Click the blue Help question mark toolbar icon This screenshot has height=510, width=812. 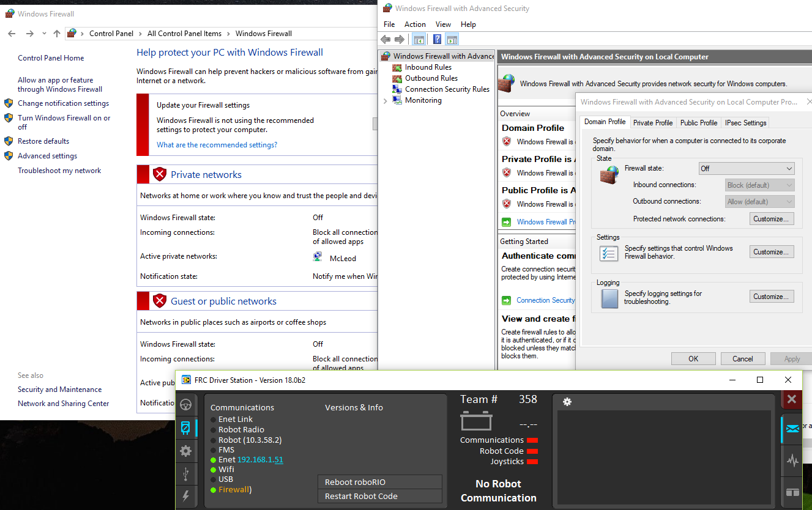[x=437, y=40]
